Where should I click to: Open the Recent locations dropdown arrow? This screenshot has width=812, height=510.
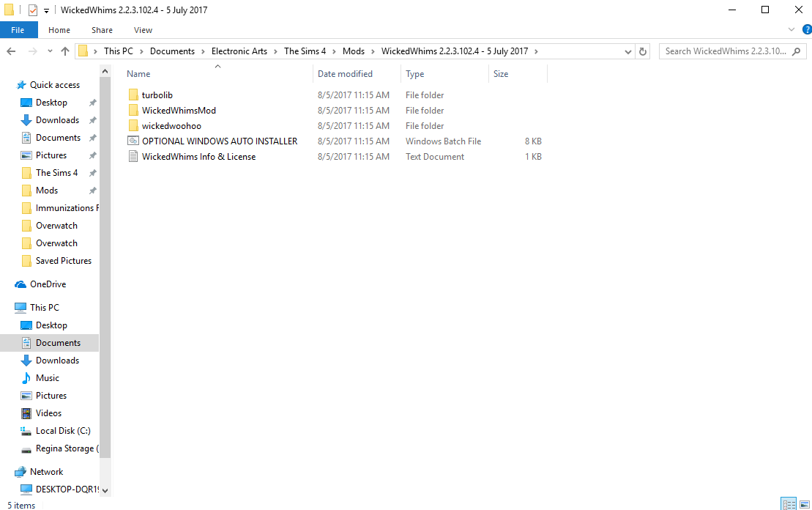[x=50, y=51]
